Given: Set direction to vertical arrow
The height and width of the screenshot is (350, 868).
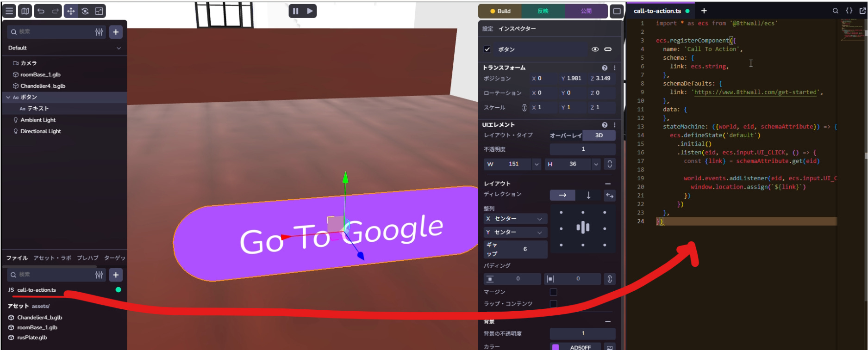Looking at the screenshot, I should click(x=588, y=196).
